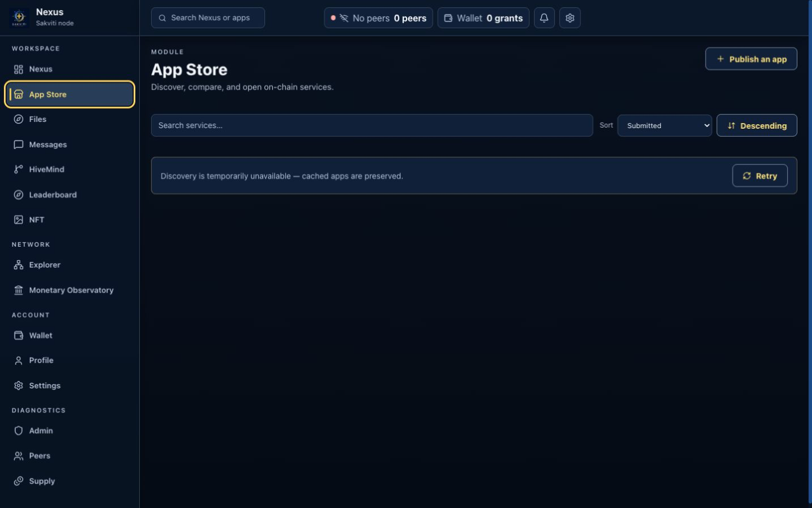This screenshot has width=812, height=508.
Task: Open the Admin label under Diagnostics
Action: 41,431
